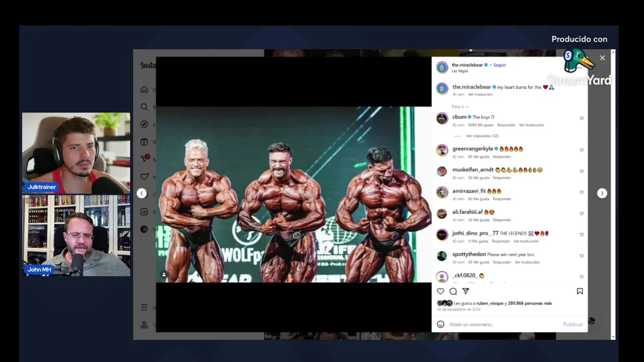
Task: Click 'Ver traducción' under spottythedon's comment
Action: (527, 262)
